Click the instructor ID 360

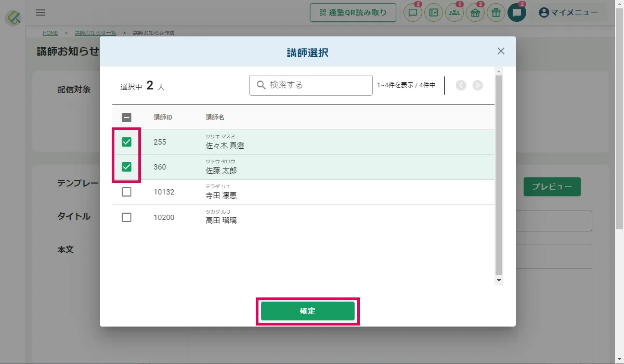click(x=160, y=167)
